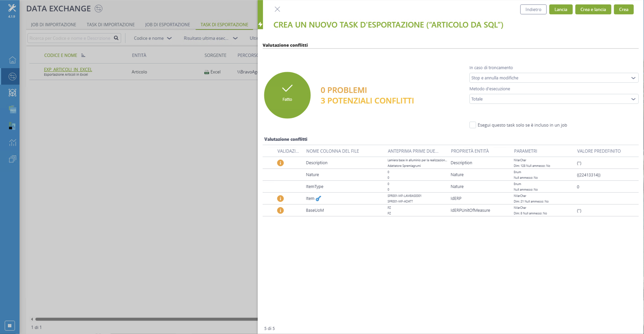Click the Description row info warning icon
This screenshot has height=334, width=644.
280,163
